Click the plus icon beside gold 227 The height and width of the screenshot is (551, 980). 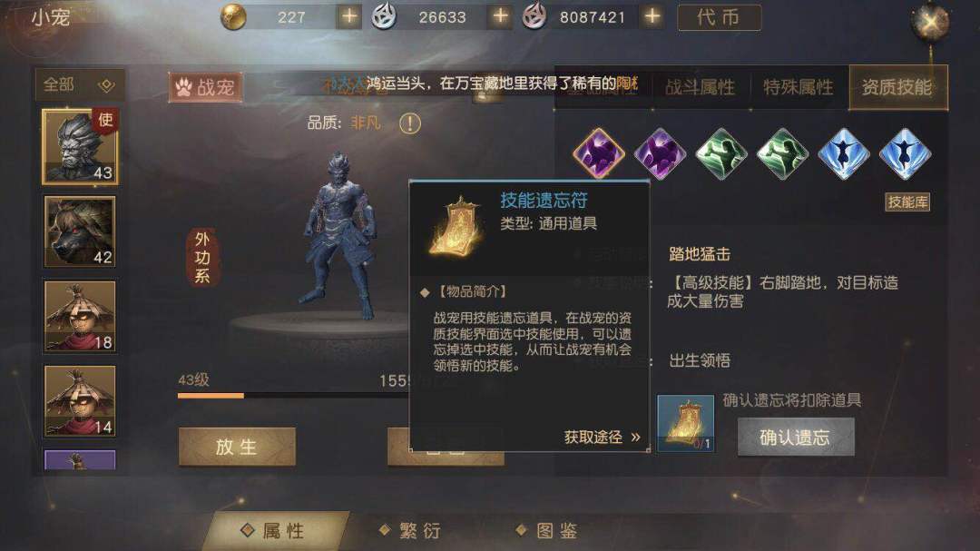349,16
